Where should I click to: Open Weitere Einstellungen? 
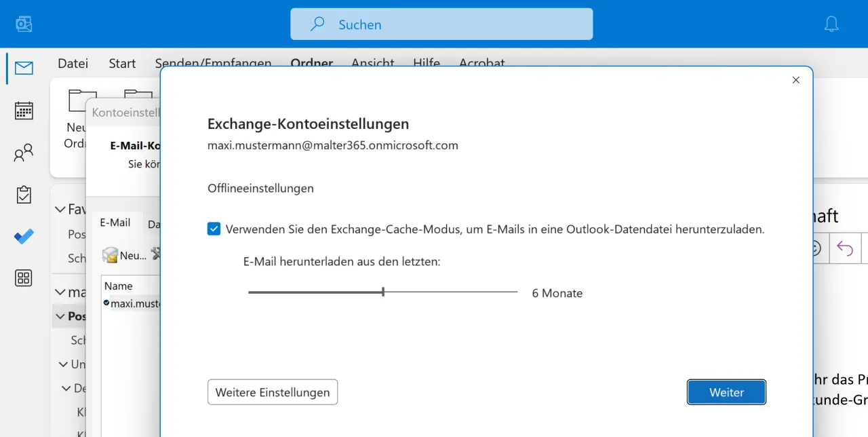(x=273, y=392)
